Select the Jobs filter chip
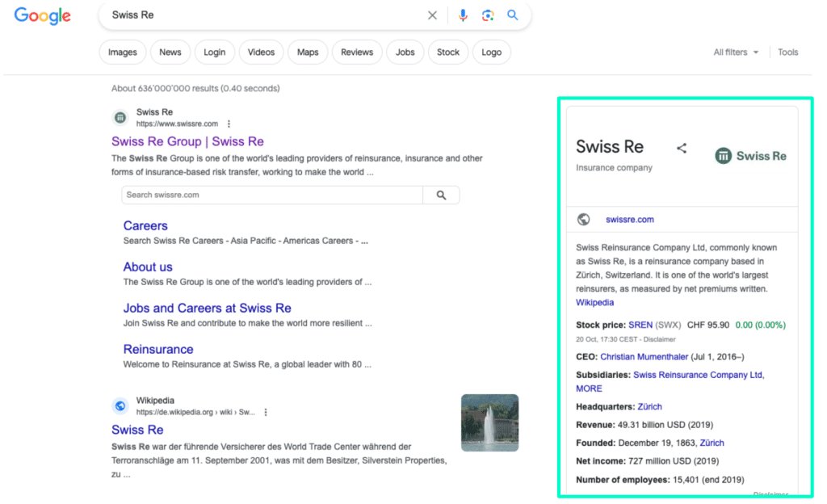 click(405, 52)
